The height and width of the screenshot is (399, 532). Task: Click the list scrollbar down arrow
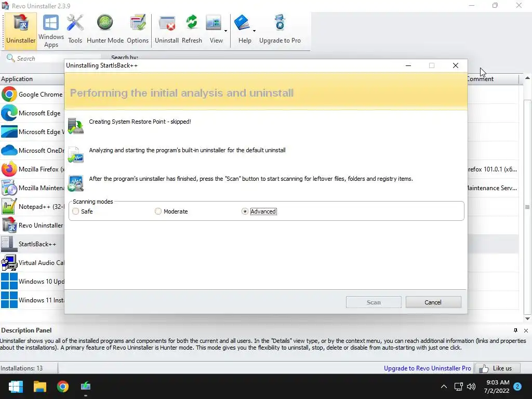[527, 318]
